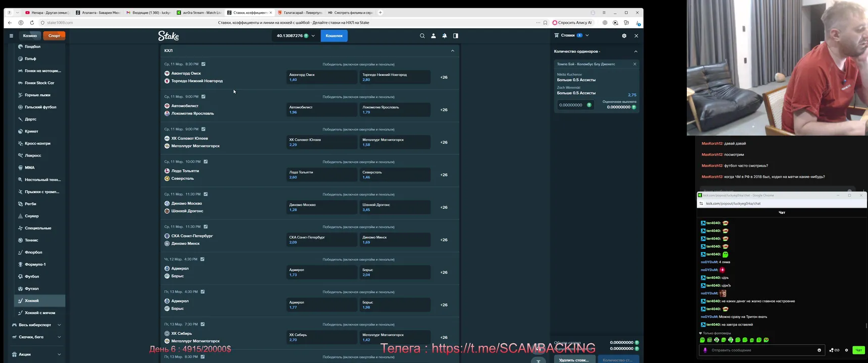Toggle stats icon for СКА Санкт-Петербург match
Screen dimensions: 868x363
click(205, 226)
